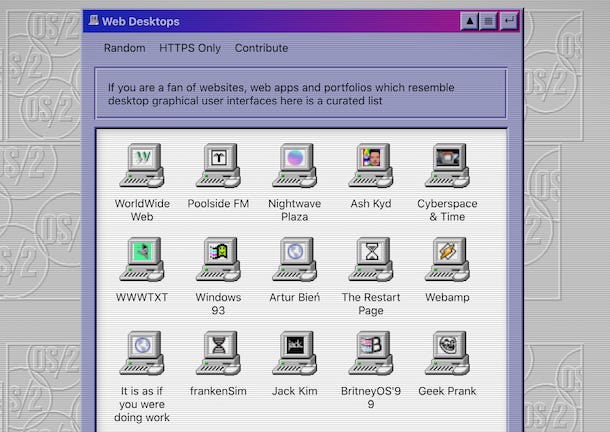Open the Jack Kim computer icon

(x=294, y=353)
